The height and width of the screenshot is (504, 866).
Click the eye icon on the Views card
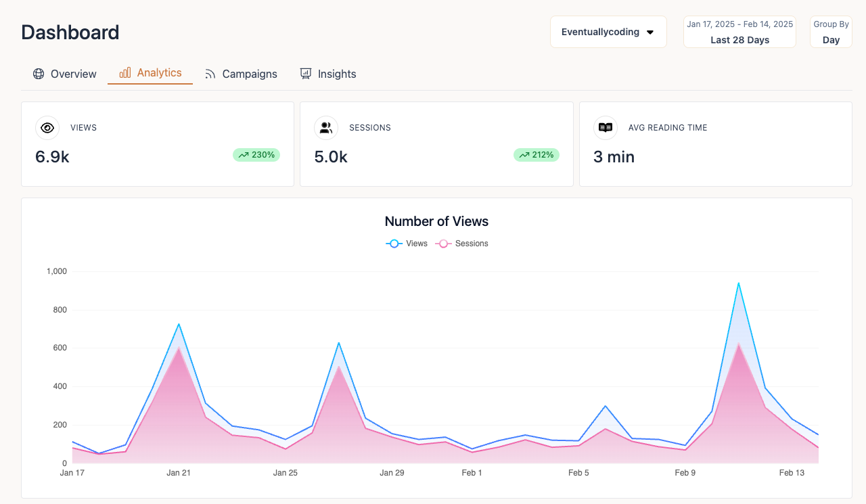point(47,128)
